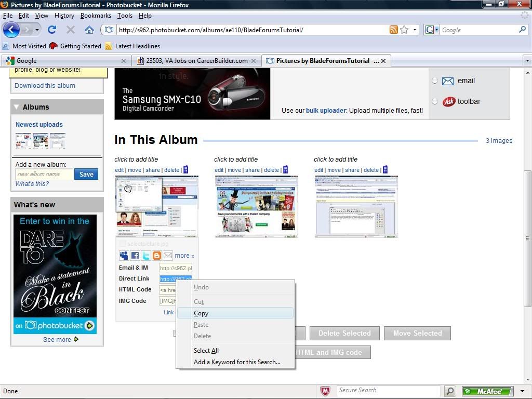Click the Delete Selected button
The image size is (532, 399).
point(344,333)
